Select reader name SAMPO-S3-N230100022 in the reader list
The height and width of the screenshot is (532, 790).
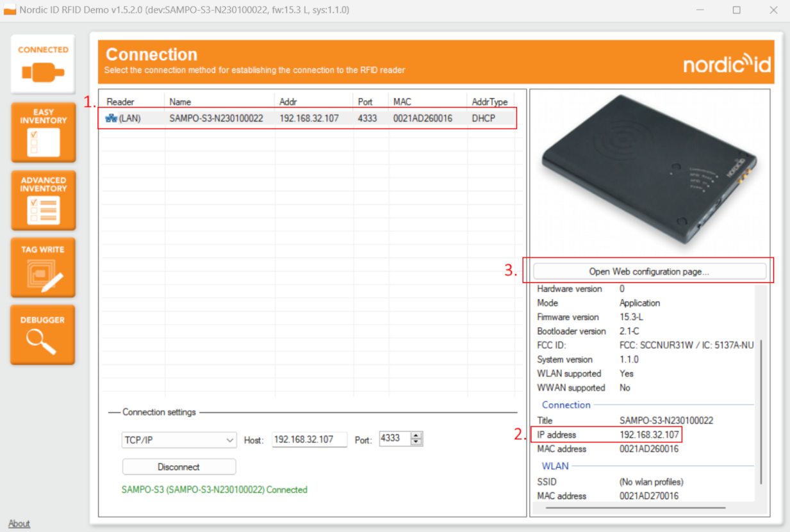pos(216,118)
